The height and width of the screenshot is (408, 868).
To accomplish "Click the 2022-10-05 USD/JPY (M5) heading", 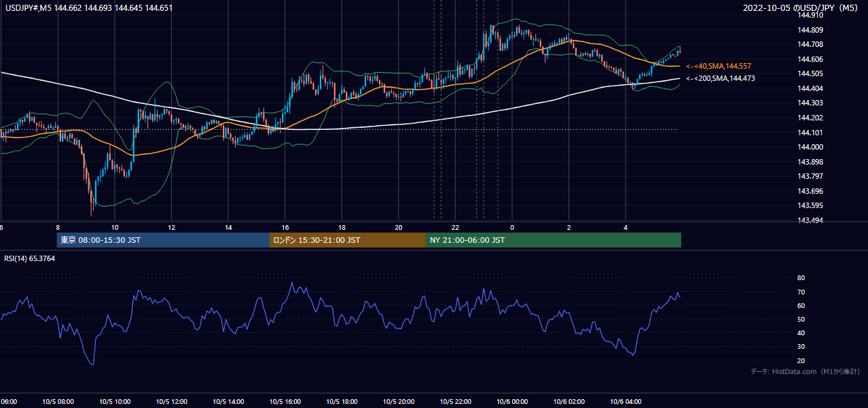I will [x=801, y=8].
